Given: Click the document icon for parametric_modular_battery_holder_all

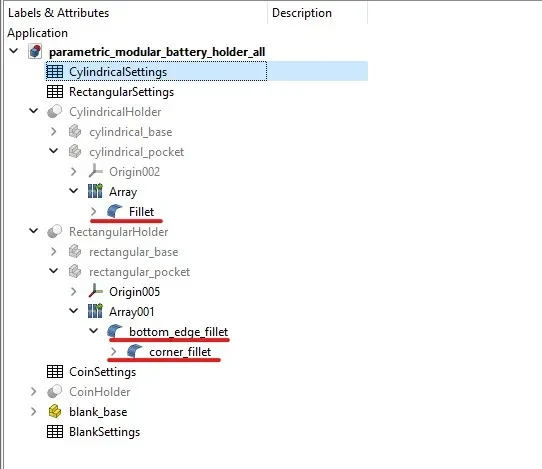Looking at the screenshot, I should click(35, 52).
